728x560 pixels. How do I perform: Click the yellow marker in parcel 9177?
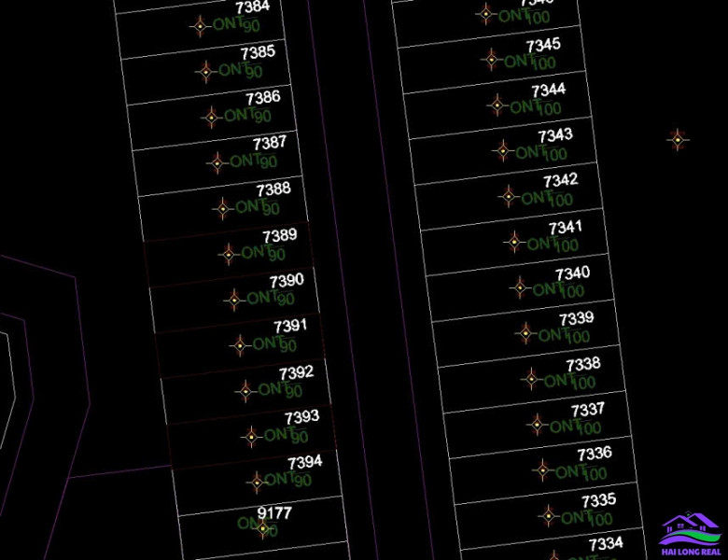point(263,529)
